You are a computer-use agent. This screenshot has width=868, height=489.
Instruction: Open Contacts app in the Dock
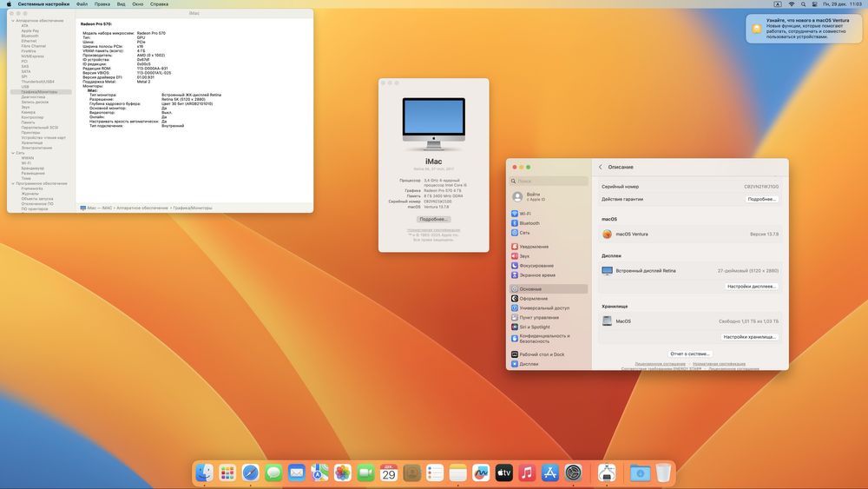tap(411, 473)
